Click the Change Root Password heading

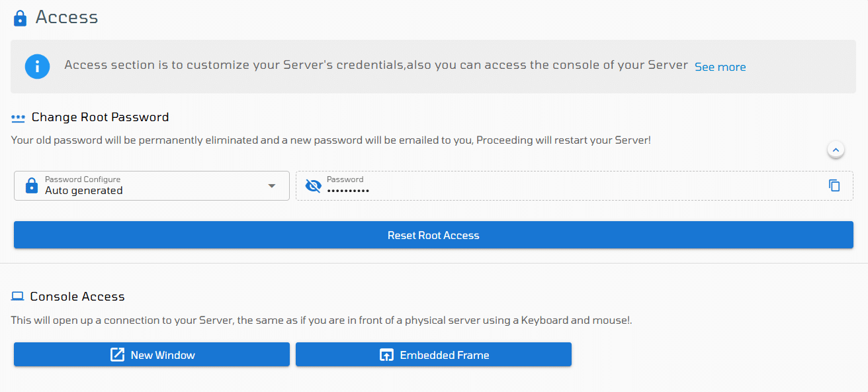click(101, 117)
